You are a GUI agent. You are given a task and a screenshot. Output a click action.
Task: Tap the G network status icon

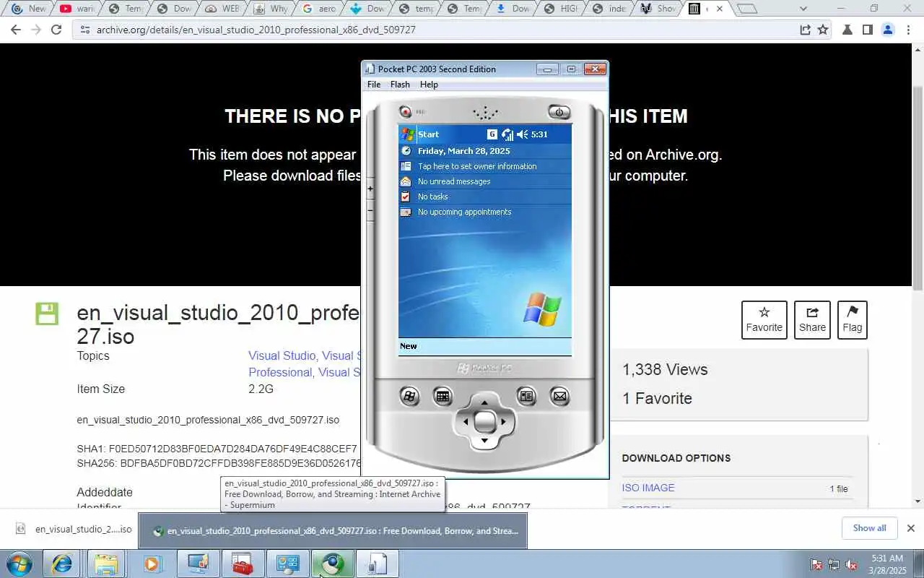click(492, 134)
